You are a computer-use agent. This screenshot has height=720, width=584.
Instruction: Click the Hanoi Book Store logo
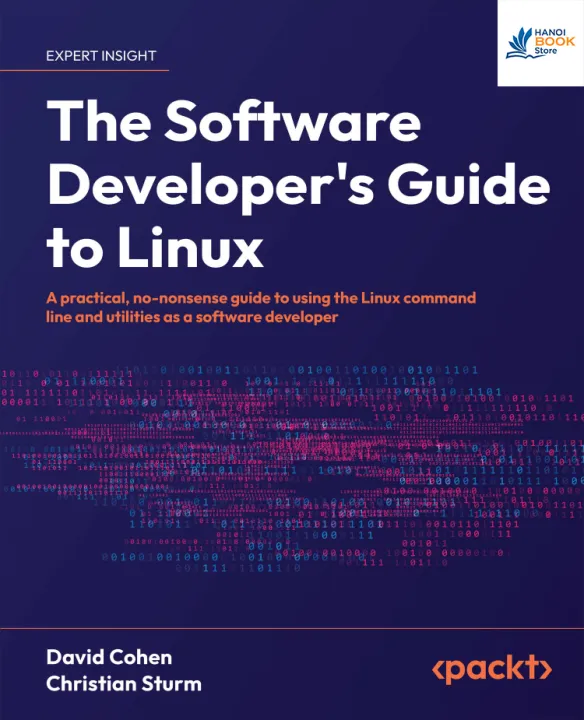pos(540,43)
